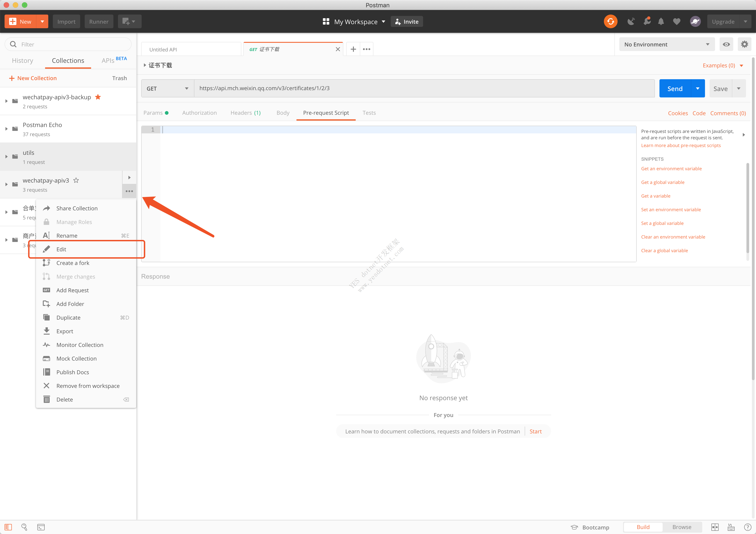Choose Delete from the context menu
Viewport: 756px width, 534px height.
[x=86, y=399]
